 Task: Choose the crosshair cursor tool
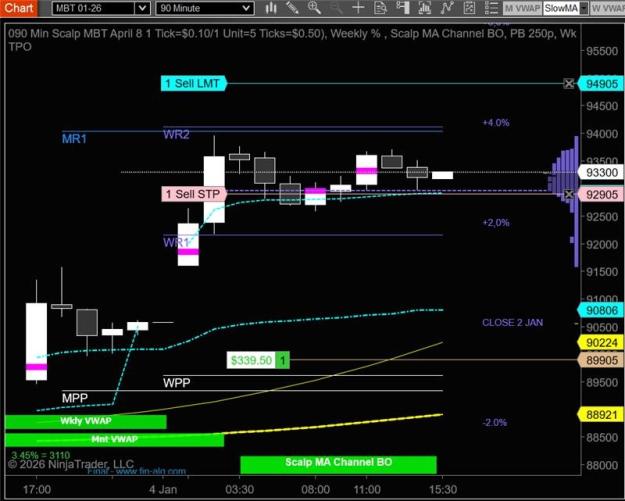[x=358, y=8]
